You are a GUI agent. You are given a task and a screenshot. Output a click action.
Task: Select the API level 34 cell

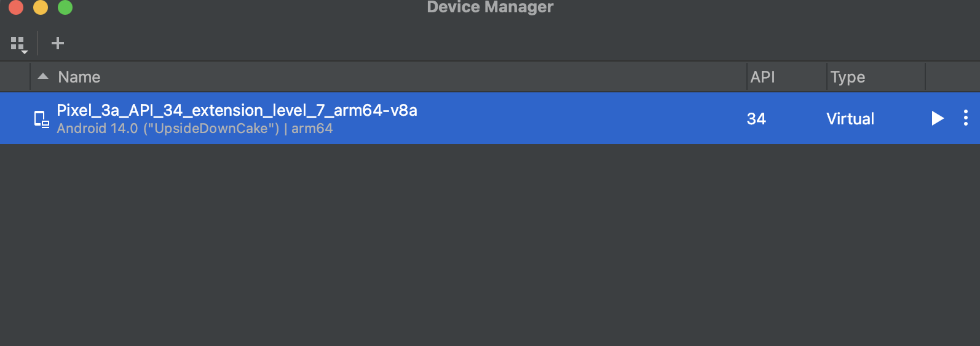point(756,119)
